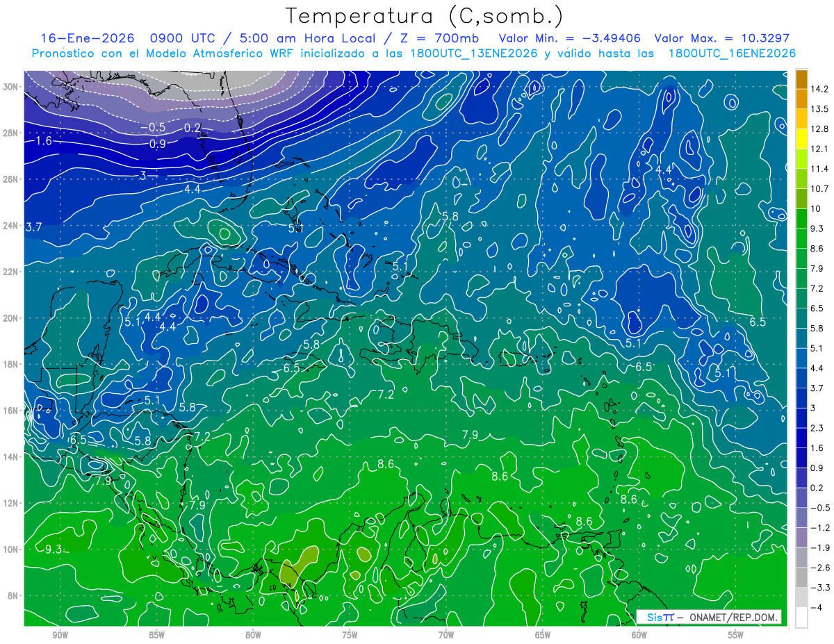Viewport: 834px width, 644px height.
Task: Click the "80W" longitude axis label
Action: (253, 635)
